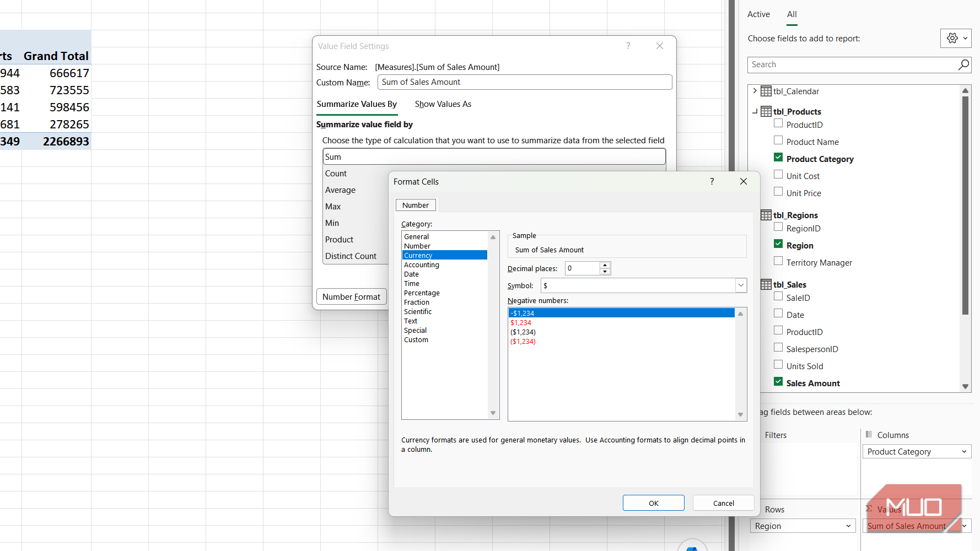The image size is (980, 551).
Task: Open the Region dropdown in Rows area
Action: pyautogui.click(x=848, y=526)
